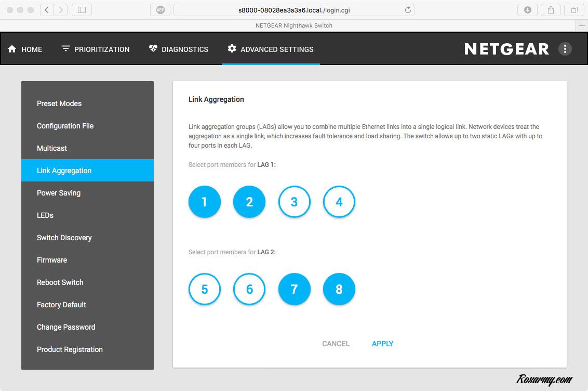Viewport: 588px width, 391px height.
Task: Deselect port 8 from LAG 2
Action: point(339,289)
